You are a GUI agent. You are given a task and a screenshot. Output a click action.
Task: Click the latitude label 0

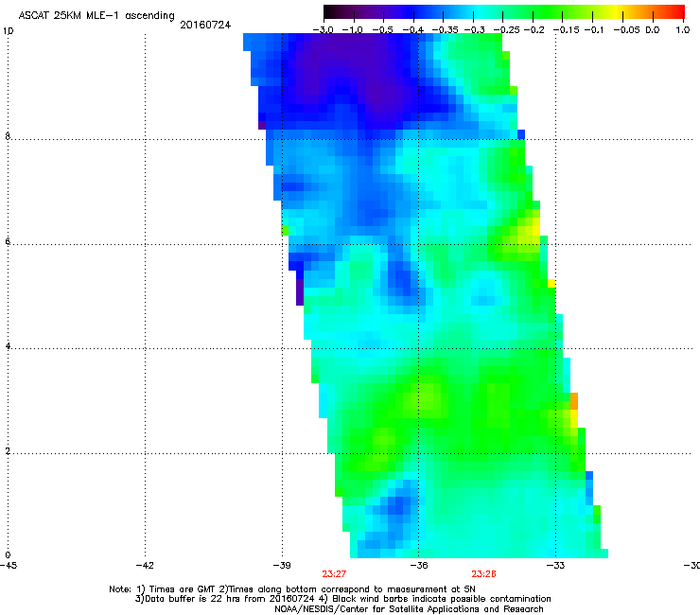click(8, 555)
